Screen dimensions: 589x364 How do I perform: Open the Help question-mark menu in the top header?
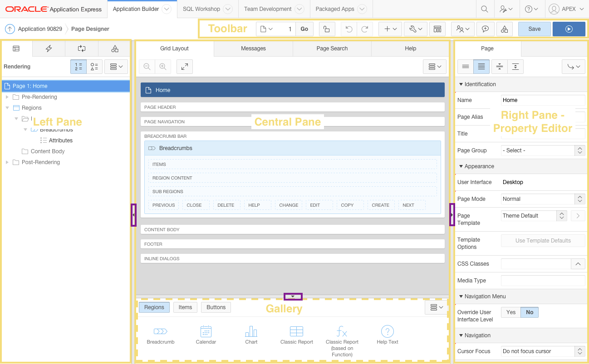(x=531, y=9)
